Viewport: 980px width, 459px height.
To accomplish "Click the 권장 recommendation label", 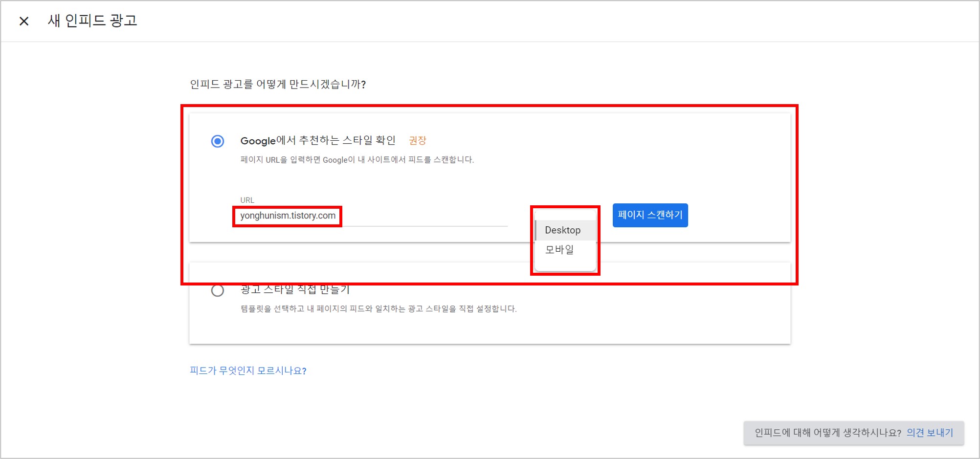I will pos(417,140).
